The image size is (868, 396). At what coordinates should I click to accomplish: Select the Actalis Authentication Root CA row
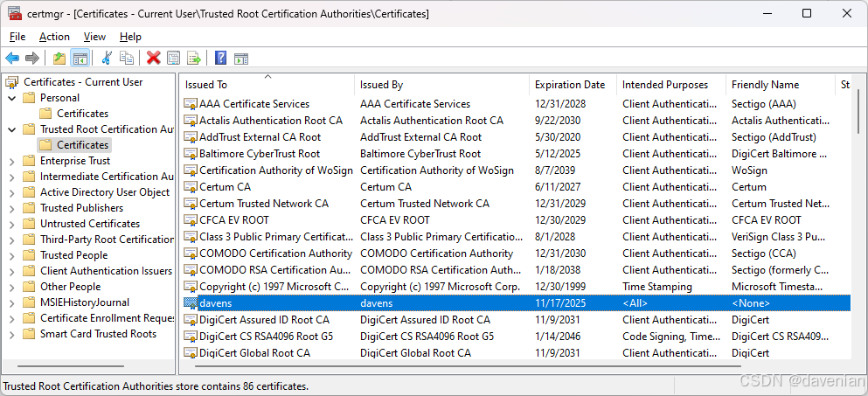pos(516,120)
